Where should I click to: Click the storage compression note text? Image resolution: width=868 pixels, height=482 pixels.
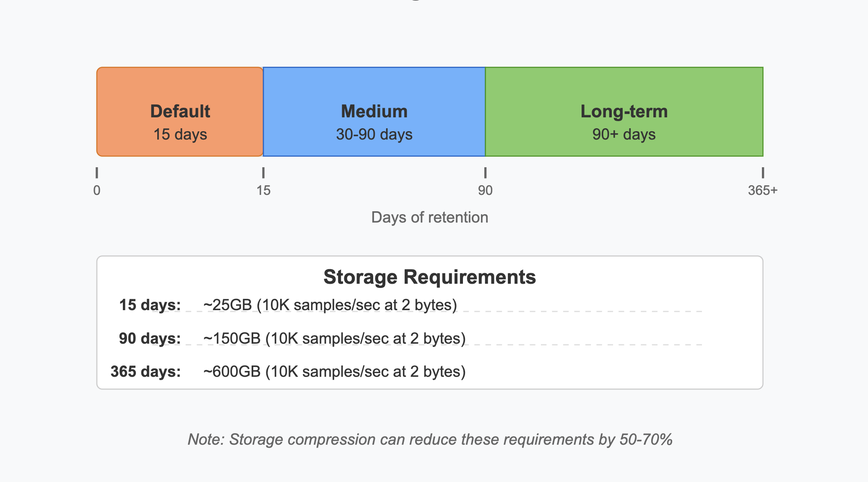(x=430, y=439)
